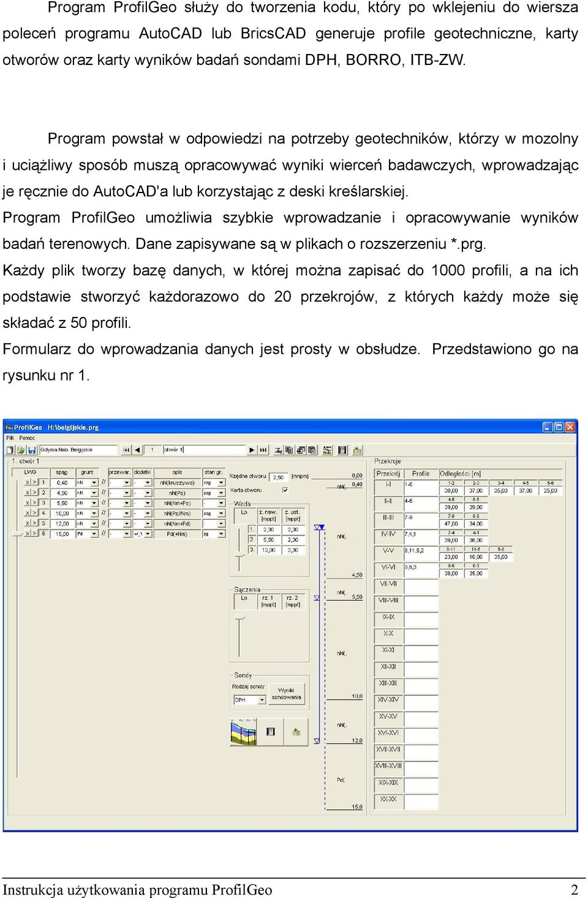The height and width of the screenshot is (898, 588).
Task: Click the borehole card toolbar icon
Action: pyautogui.click(x=342, y=450)
